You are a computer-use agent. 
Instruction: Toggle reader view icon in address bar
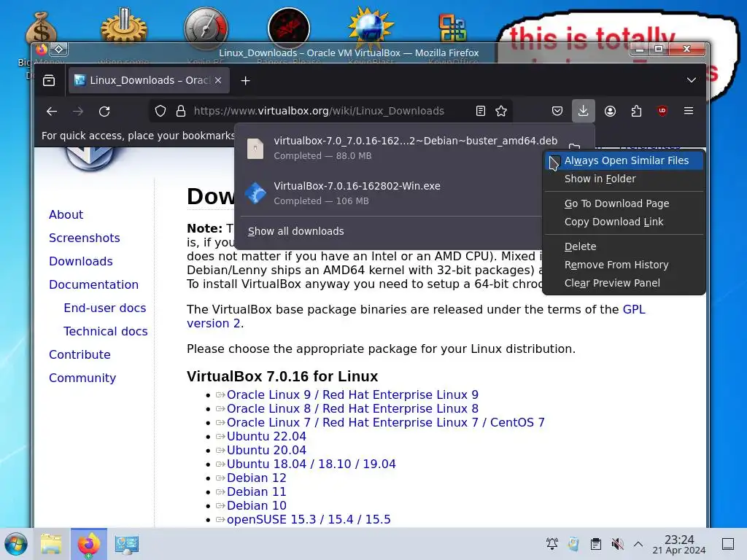(x=481, y=111)
